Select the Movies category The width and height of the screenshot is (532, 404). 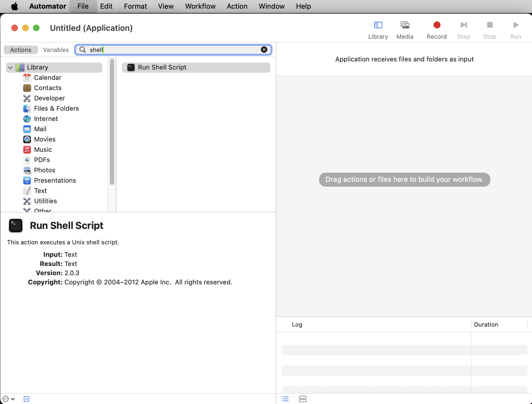[x=45, y=139]
